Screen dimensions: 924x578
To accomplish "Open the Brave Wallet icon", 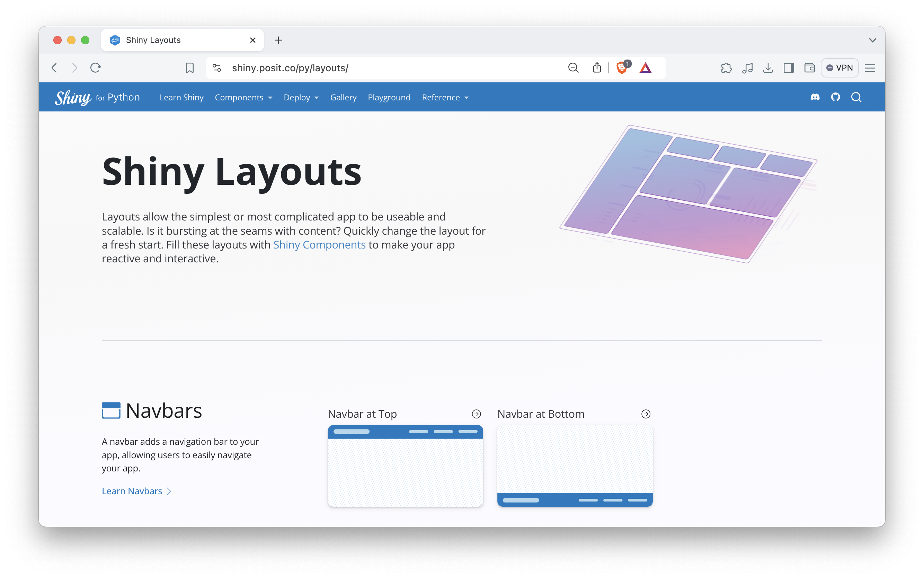I will tap(809, 68).
